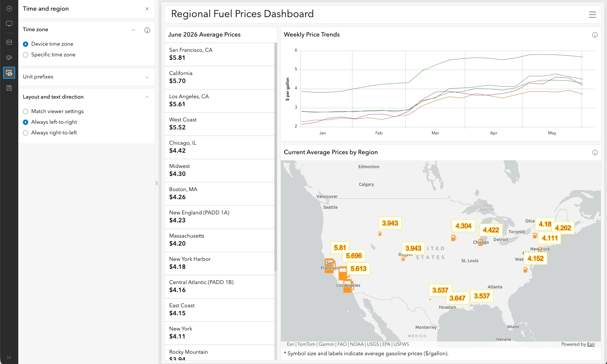
Task: Select New England (PADD 1A) row
Action: (219, 217)
